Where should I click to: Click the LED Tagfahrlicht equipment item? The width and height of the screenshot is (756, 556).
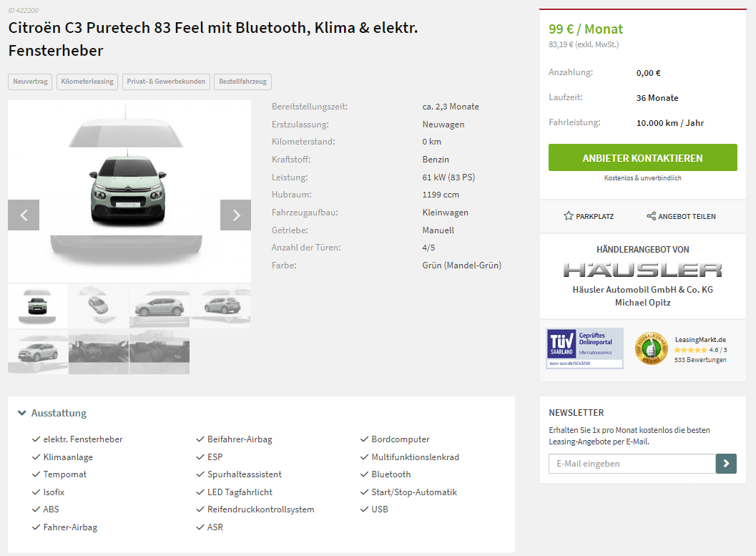(235, 492)
